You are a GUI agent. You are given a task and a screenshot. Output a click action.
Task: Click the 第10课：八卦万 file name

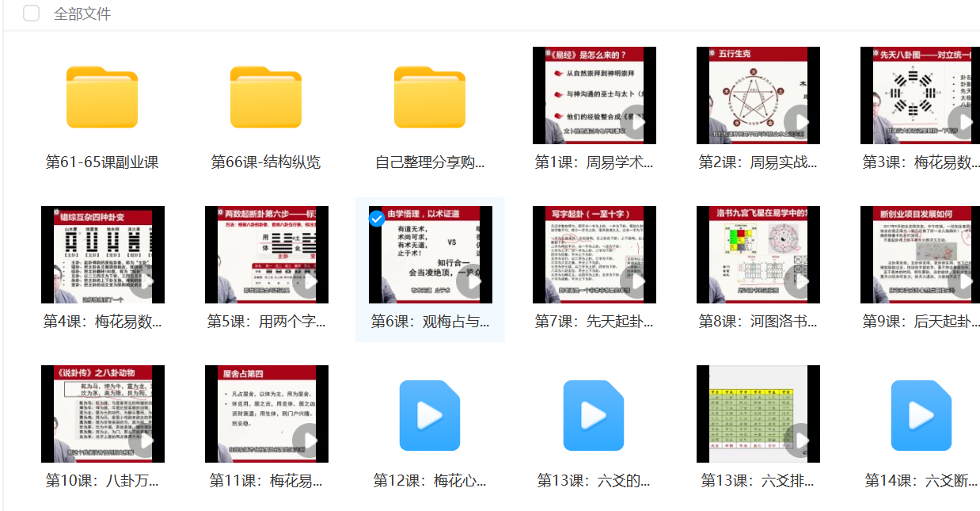pos(102,480)
